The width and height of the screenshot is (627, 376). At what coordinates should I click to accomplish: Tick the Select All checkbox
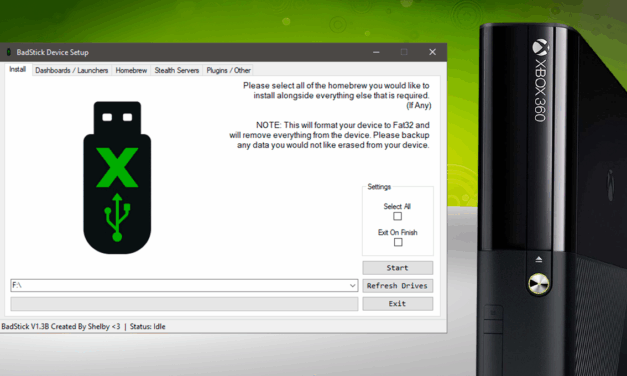click(x=397, y=216)
